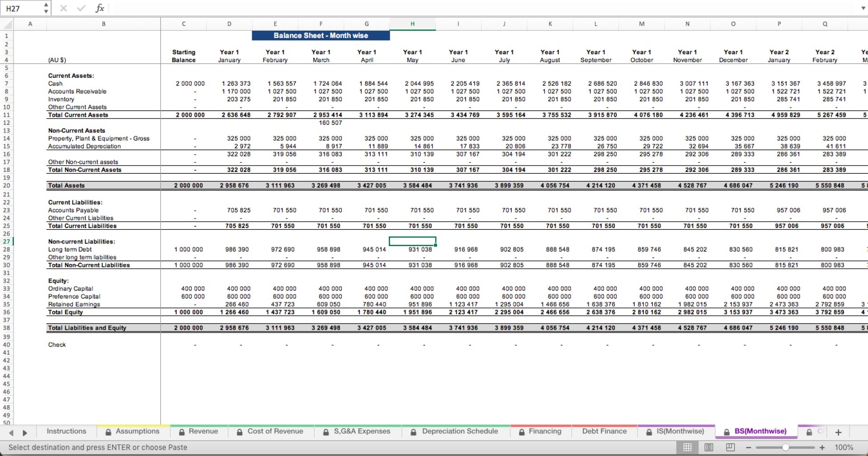This screenshot has height=456, width=868.
Task: Click the lock icon on Assumptions tab
Action: [x=109, y=431]
